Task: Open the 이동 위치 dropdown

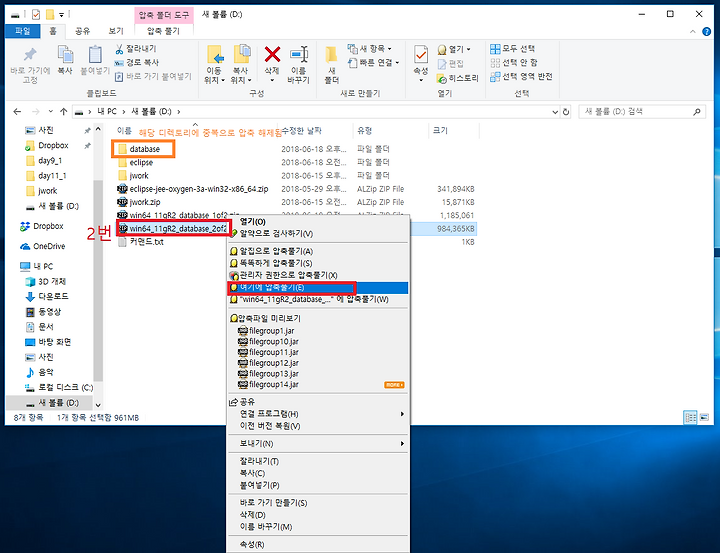Action: 214,75
